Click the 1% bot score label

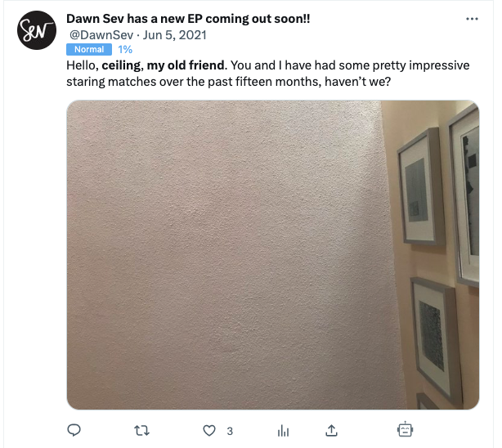[125, 49]
